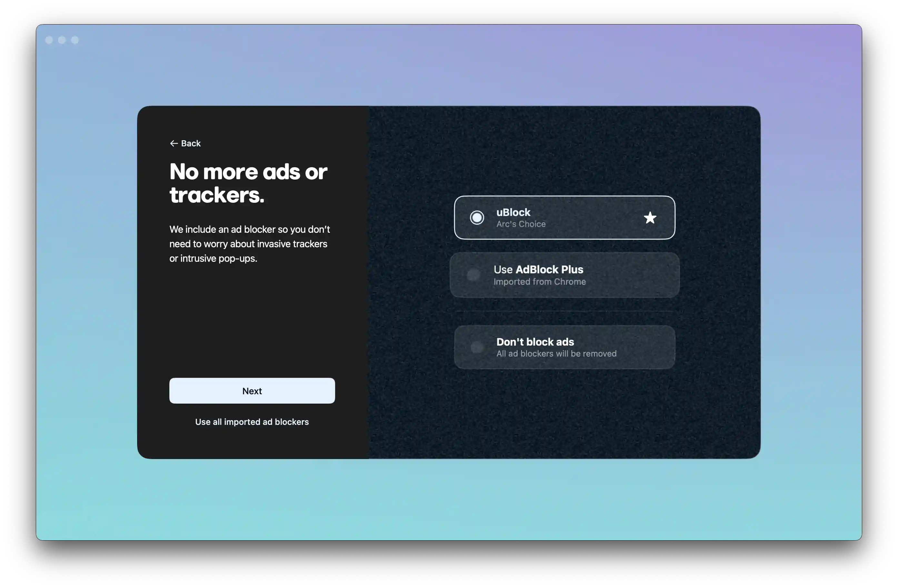Viewport: 898px width, 588px height.
Task: Click the Back text label
Action: pos(191,143)
